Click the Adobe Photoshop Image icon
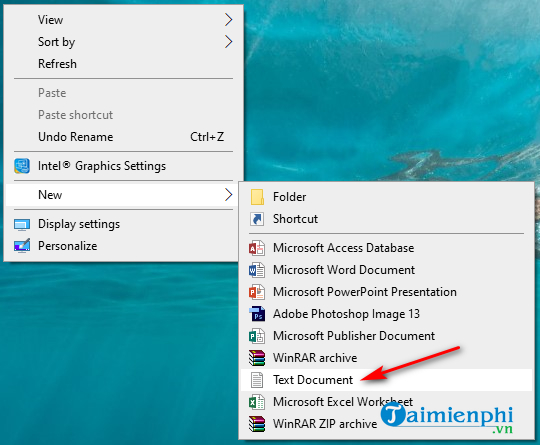 click(257, 314)
